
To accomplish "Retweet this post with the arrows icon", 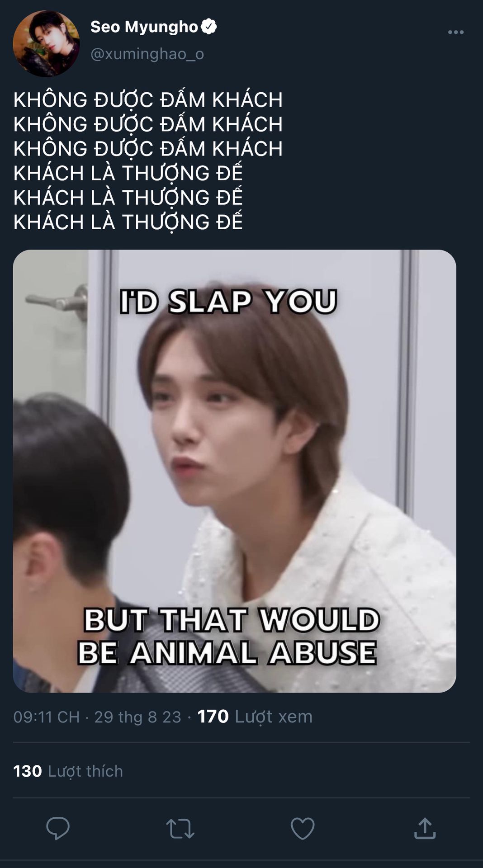I will pos(180,829).
